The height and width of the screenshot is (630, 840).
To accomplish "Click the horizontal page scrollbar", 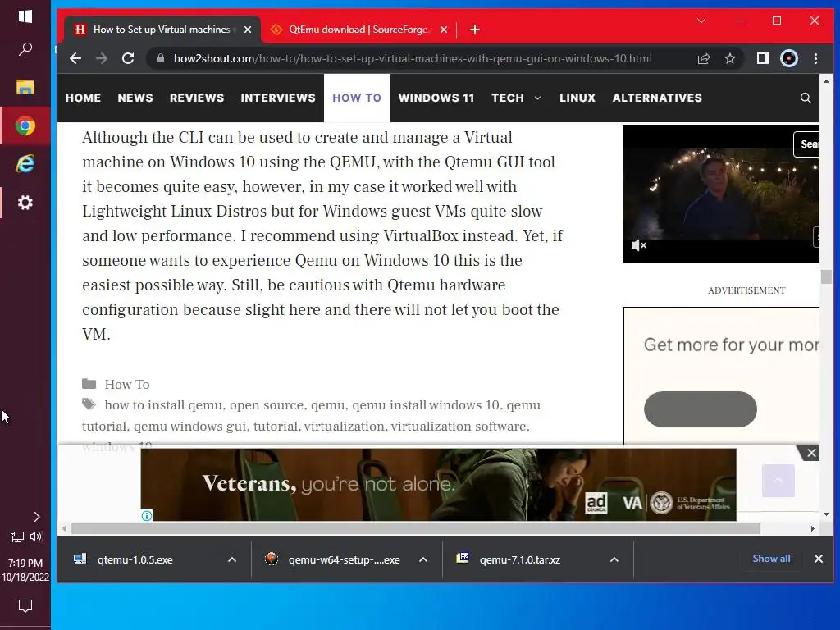I will [x=416, y=529].
